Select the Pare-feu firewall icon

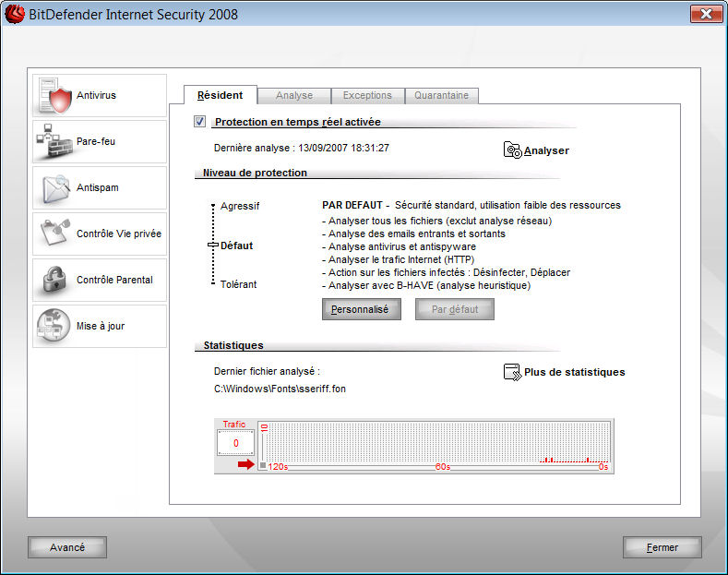click(x=55, y=142)
